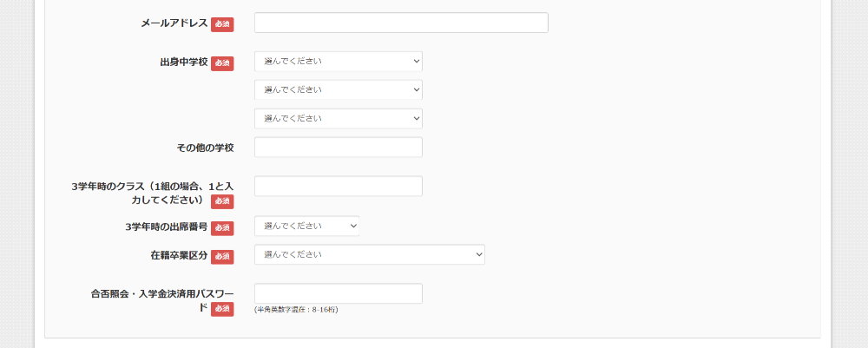Expand the 在籍卒業区分 dropdown

pyautogui.click(x=369, y=254)
